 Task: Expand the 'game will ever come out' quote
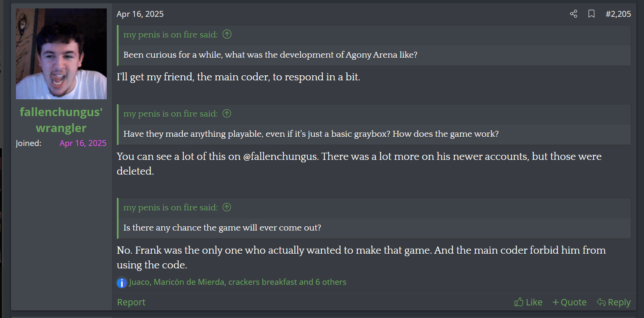click(374, 228)
